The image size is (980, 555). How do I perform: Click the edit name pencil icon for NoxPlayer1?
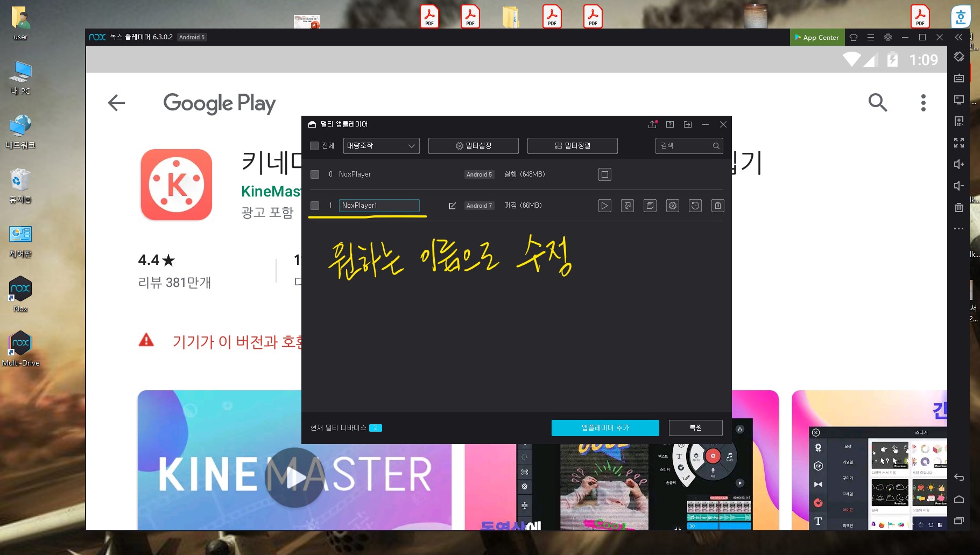pyautogui.click(x=452, y=206)
